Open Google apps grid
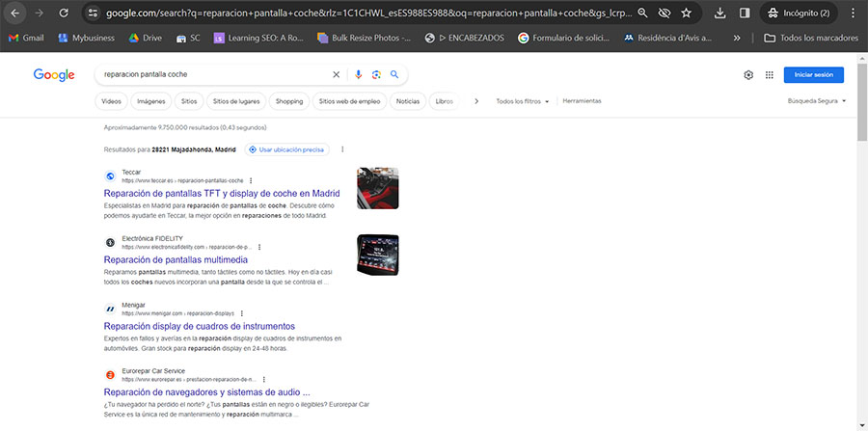 (x=770, y=75)
